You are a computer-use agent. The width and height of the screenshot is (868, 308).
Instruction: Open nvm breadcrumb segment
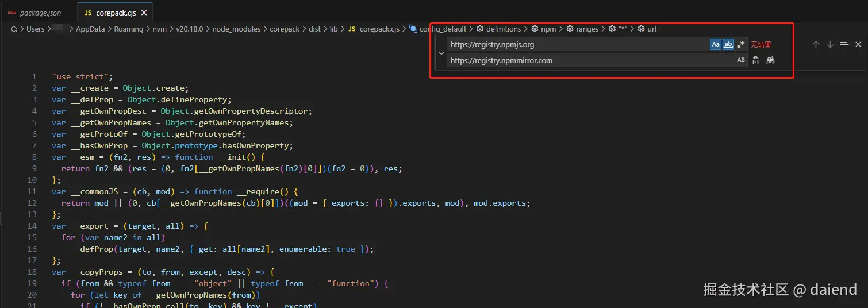(159, 29)
